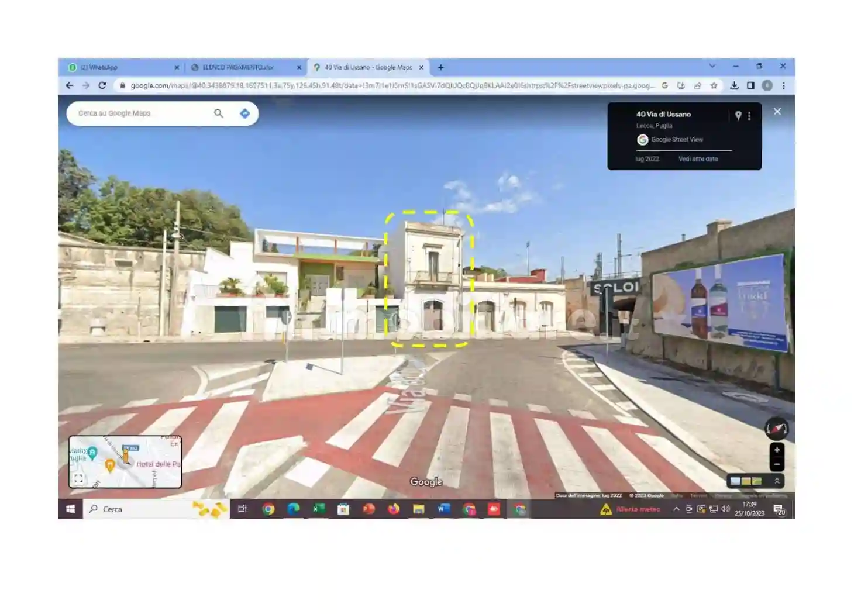Mute system volume via speaker icon in tray
Viewport: 868px width, 614px height.
point(725,509)
